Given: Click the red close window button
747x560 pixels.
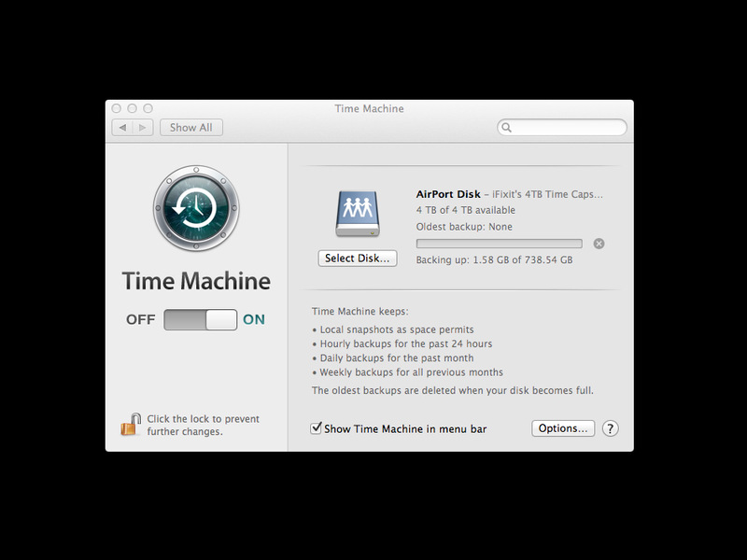Looking at the screenshot, I should (116, 108).
